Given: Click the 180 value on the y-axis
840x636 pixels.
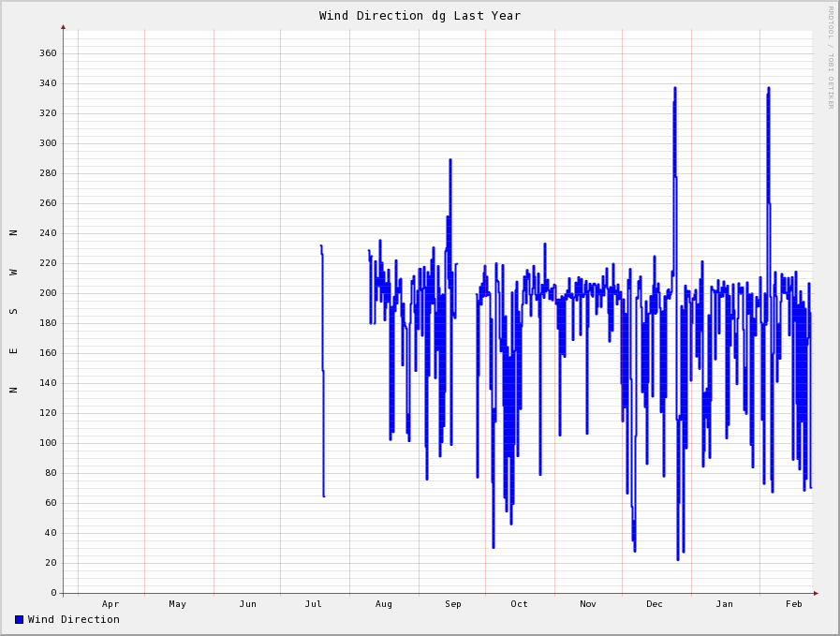Looking at the screenshot, I should pos(48,323).
